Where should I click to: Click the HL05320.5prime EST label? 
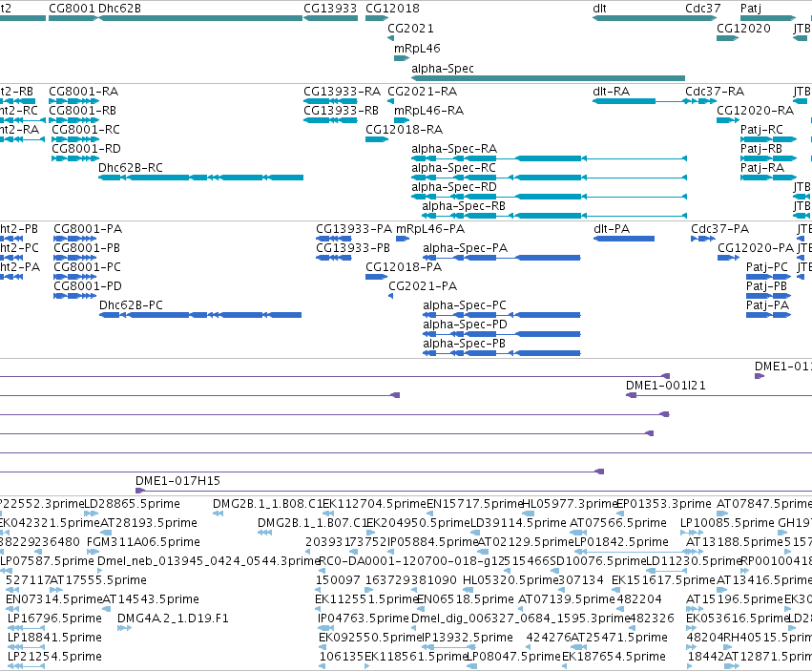[510, 579]
